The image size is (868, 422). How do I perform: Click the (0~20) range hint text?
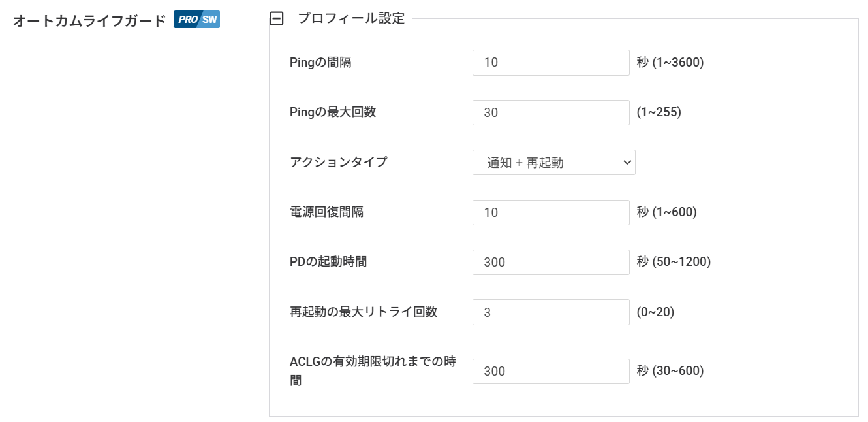[x=655, y=312]
